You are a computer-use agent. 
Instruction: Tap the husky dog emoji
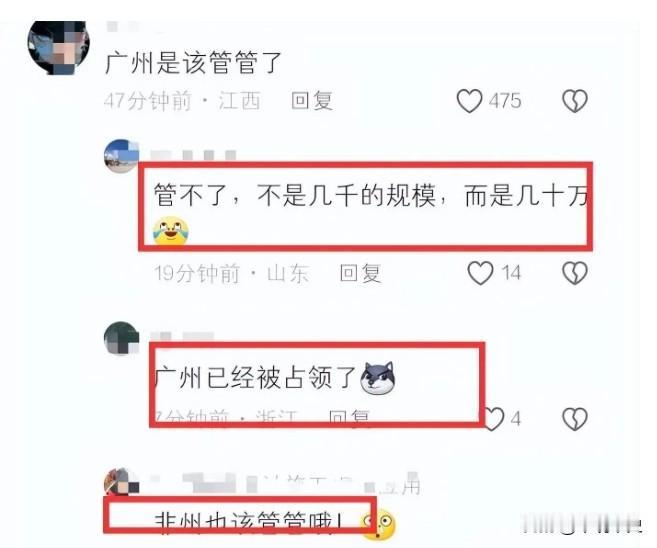(378, 379)
